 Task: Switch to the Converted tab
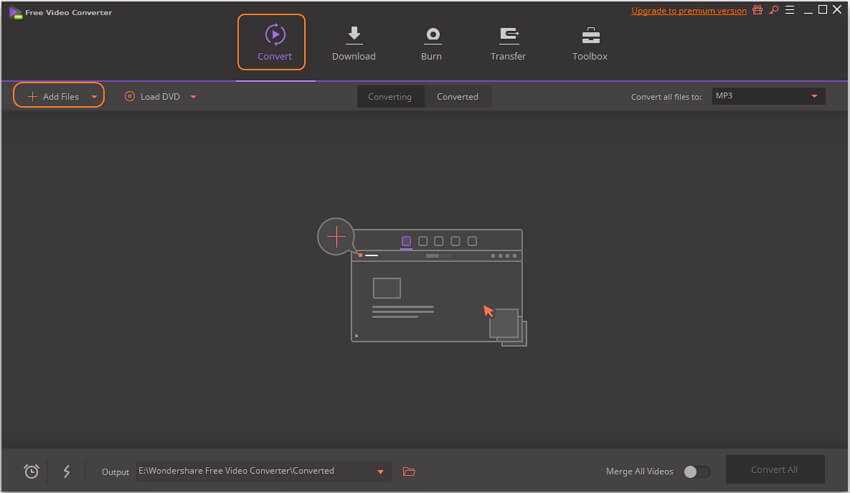(x=457, y=97)
